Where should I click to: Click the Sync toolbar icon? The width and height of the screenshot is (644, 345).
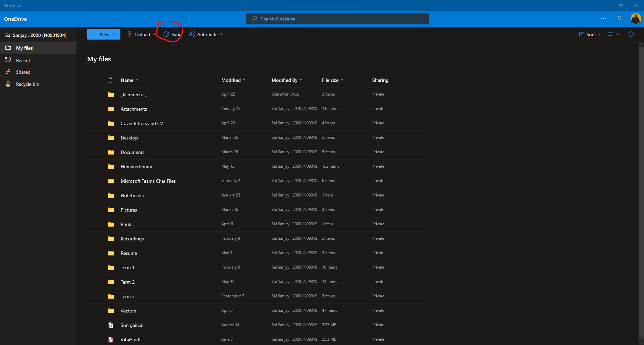tap(166, 35)
